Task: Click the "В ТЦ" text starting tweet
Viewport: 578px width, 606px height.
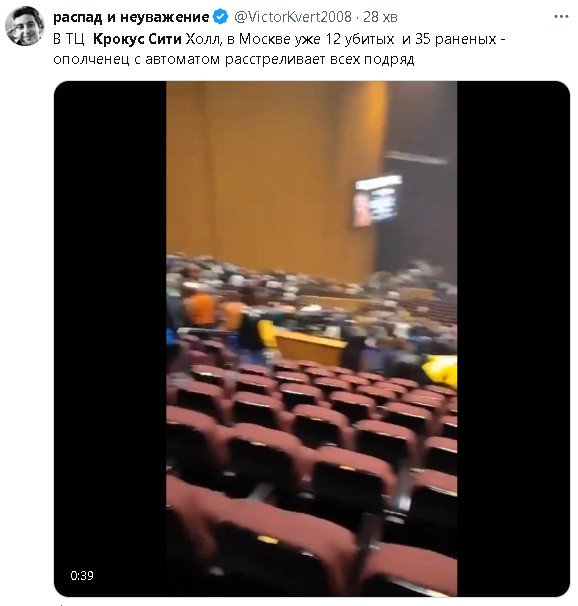Action: pyautogui.click(x=68, y=39)
